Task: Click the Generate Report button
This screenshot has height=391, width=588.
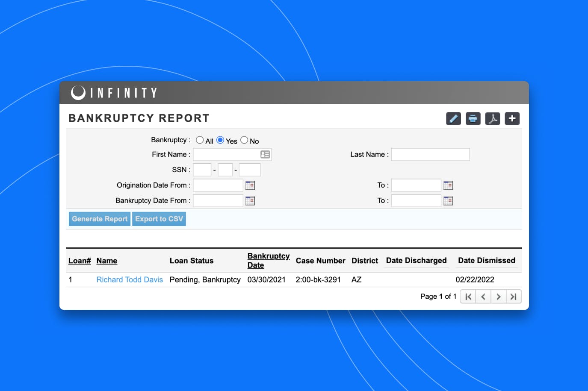Action: pyautogui.click(x=99, y=219)
